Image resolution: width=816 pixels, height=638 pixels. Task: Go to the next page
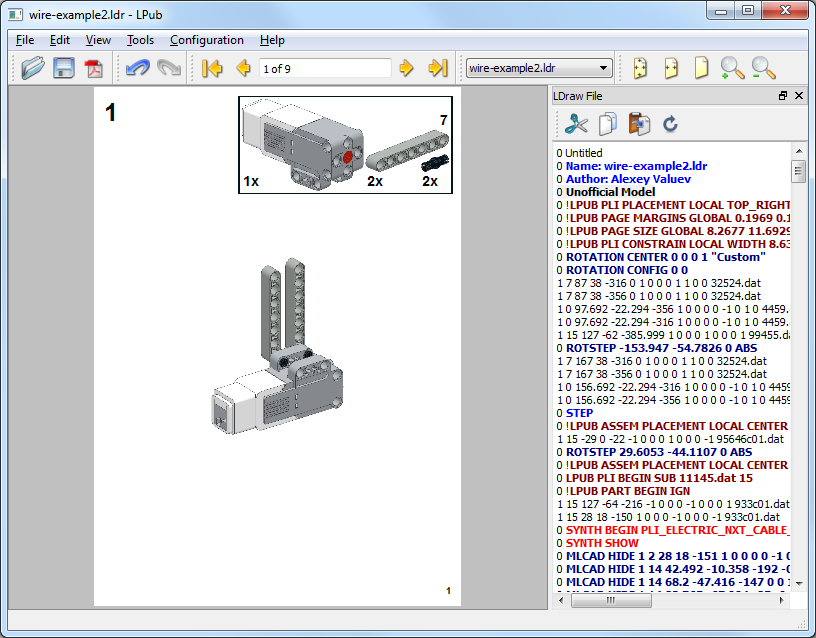(406, 68)
